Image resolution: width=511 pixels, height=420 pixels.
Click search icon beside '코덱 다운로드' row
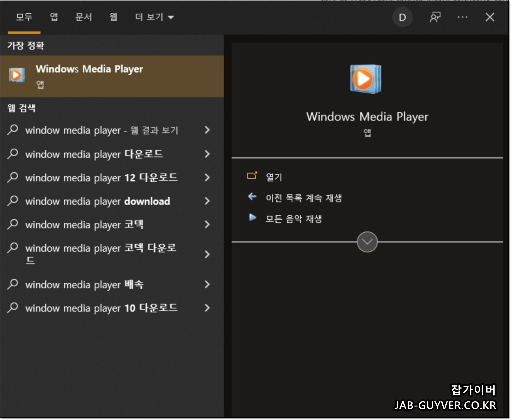tap(13, 248)
